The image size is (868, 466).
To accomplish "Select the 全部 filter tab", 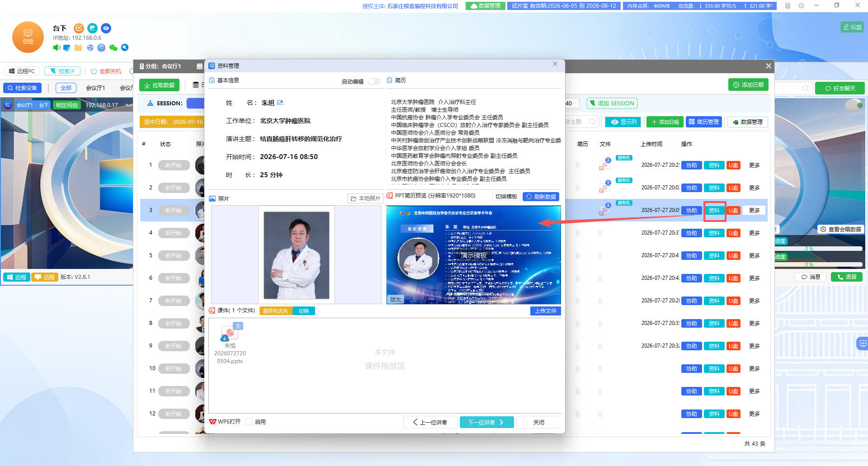I will 66,88.
